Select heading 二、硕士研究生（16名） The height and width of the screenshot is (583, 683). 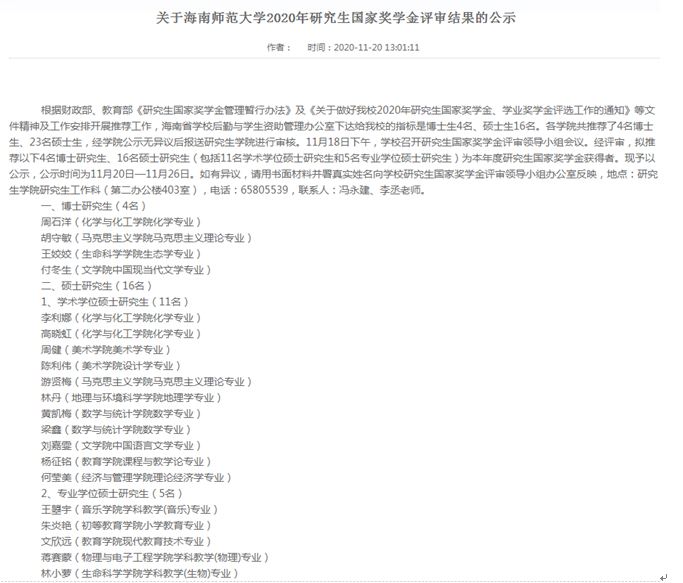pyautogui.click(x=96, y=286)
